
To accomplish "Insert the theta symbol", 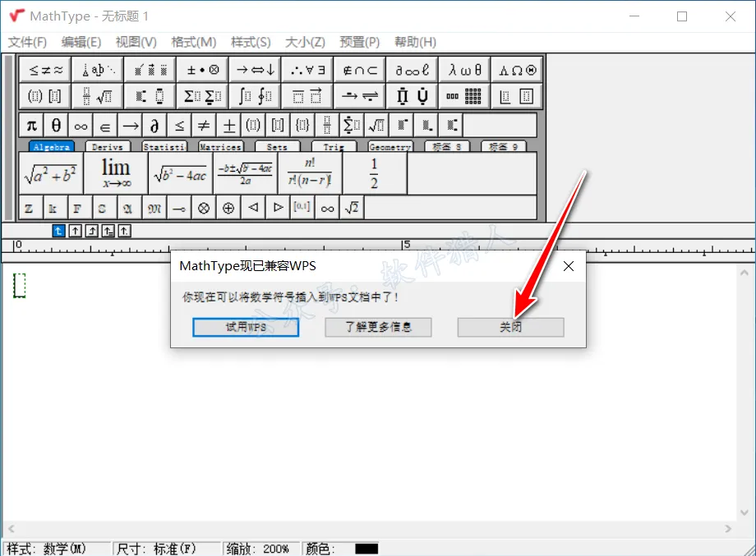I will (56, 126).
